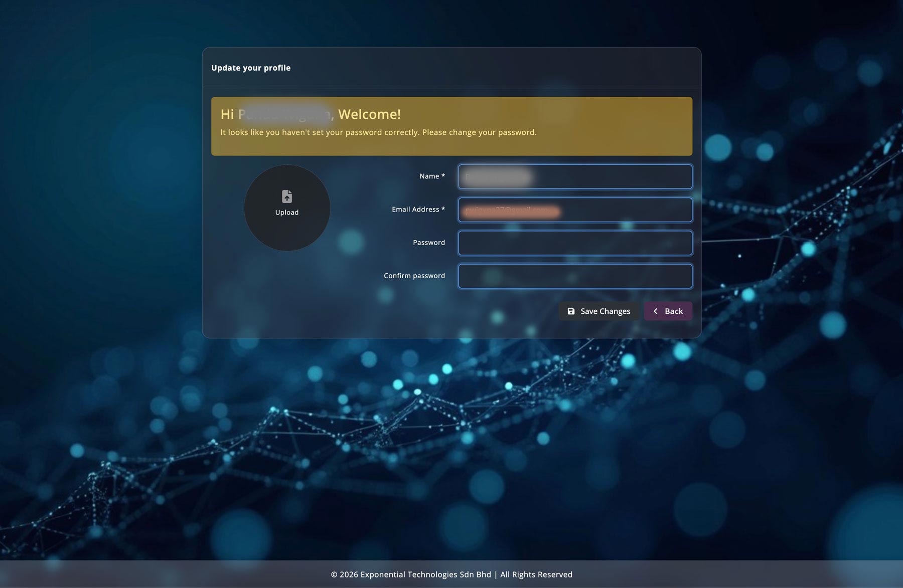Focus the Confirm password field
Screen dimensions: 903x588
(575, 276)
